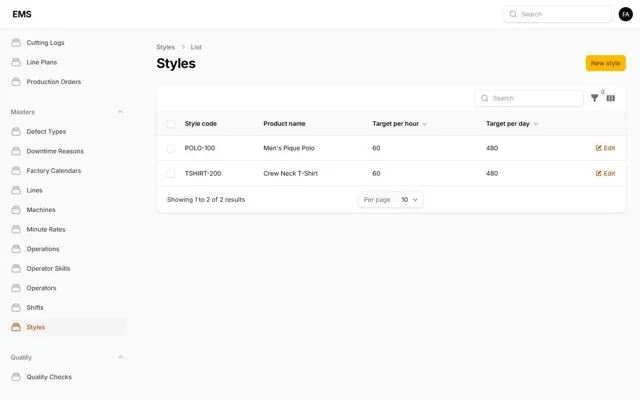Open Lines in the sidebar
This screenshot has height=400, width=640.
(x=34, y=190)
